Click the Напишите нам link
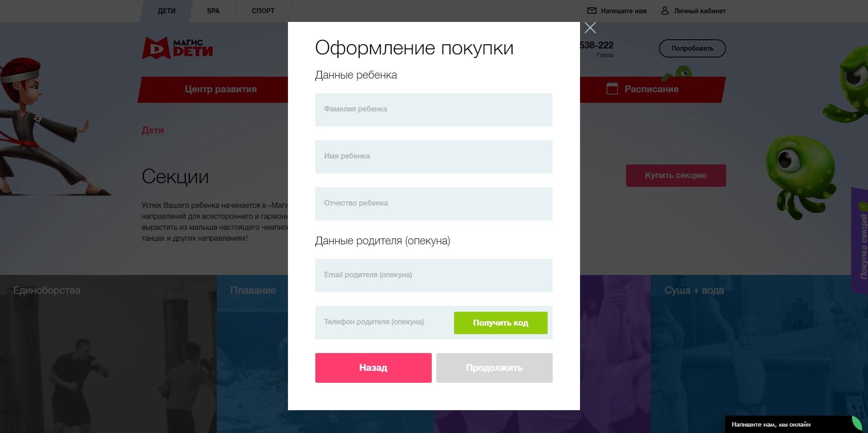The image size is (868, 433). tap(623, 11)
